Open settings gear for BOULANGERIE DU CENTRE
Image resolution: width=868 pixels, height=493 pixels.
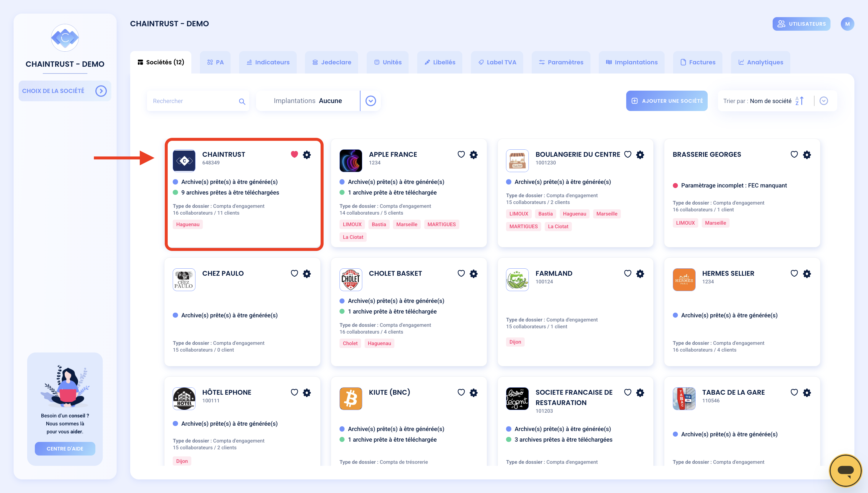[x=640, y=155]
